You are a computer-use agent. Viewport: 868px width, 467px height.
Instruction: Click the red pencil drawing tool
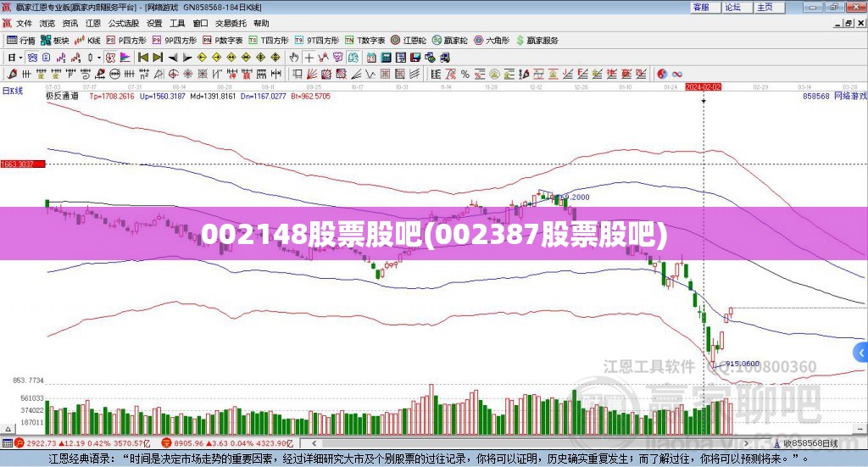[x=12, y=74]
